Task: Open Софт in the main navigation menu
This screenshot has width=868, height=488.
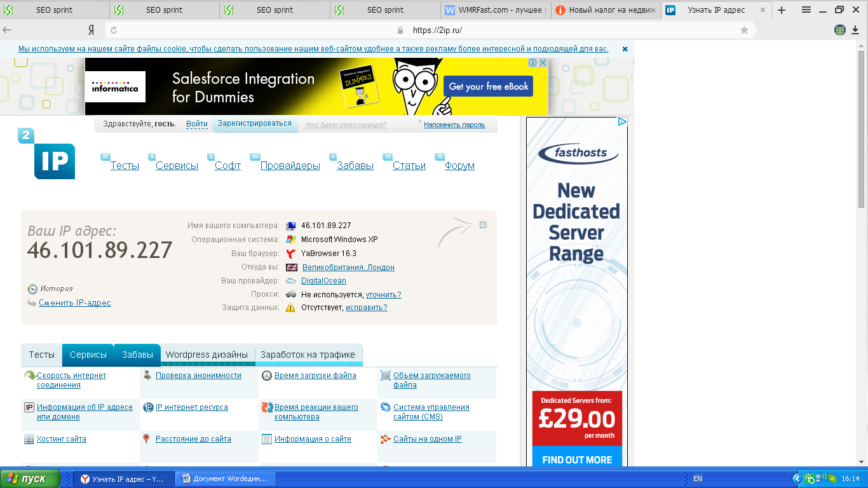Action: pos(227,166)
